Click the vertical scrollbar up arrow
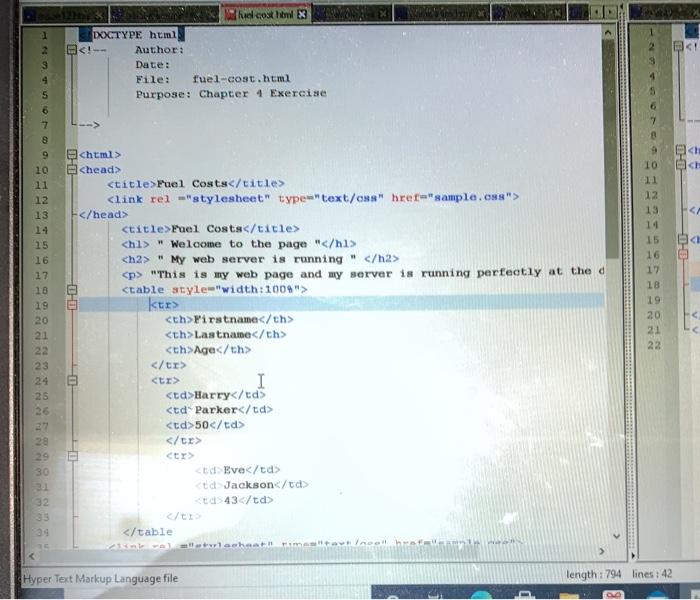The width and height of the screenshot is (700, 600). [608, 33]
